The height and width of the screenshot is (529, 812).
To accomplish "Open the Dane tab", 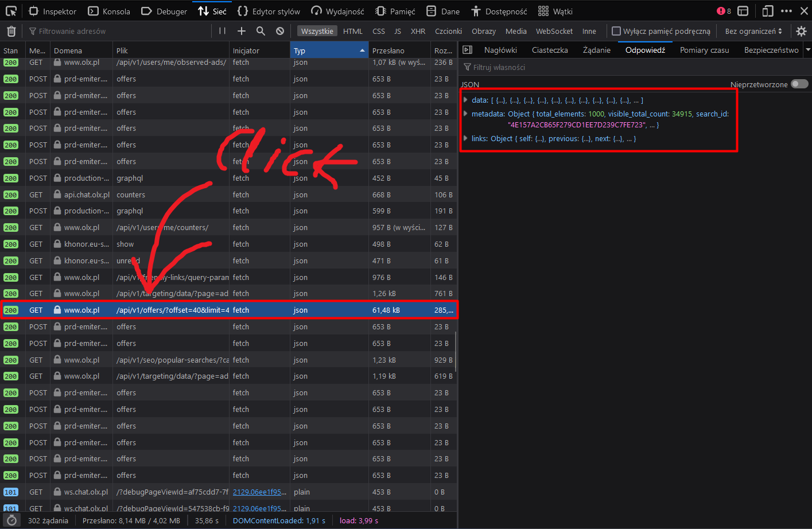I will pos(443,11).
